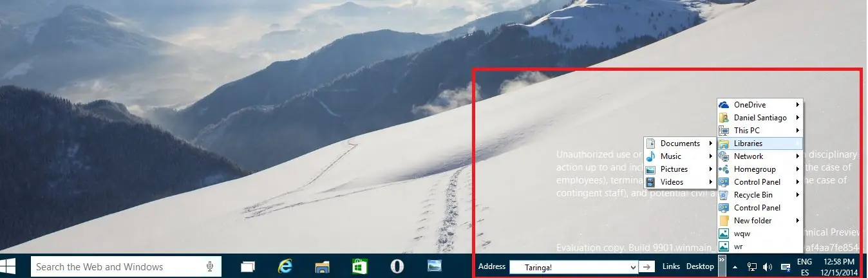Click the OneDrive cloud icon in the menu
This screenshot has width=868, height=278.
click(724, 105)
